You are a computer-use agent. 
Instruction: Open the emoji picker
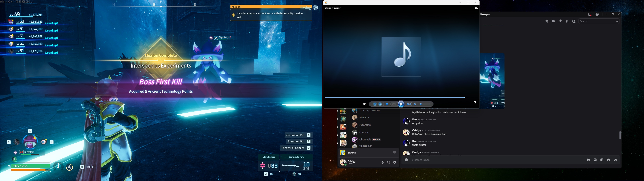click(609, 160)
